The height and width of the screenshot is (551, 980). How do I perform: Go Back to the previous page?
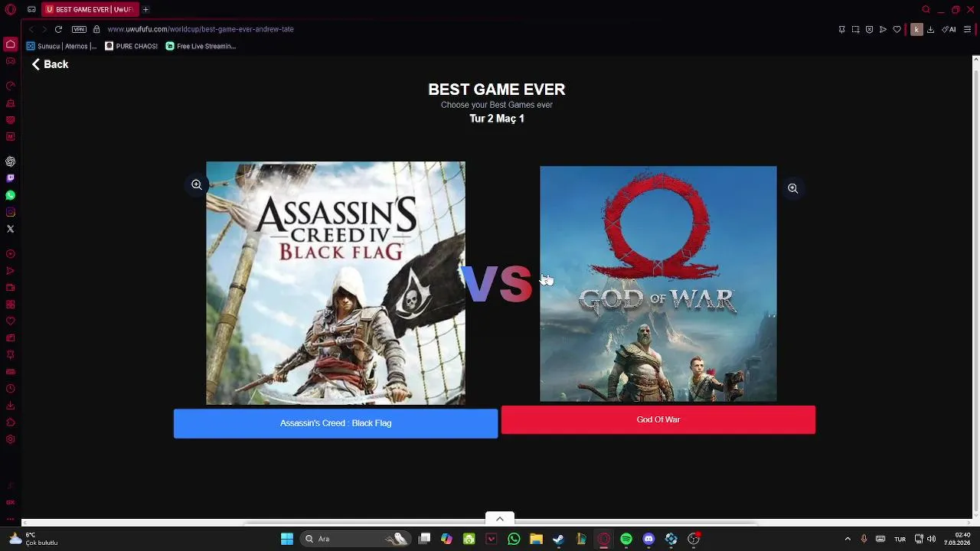coord(50,64)
